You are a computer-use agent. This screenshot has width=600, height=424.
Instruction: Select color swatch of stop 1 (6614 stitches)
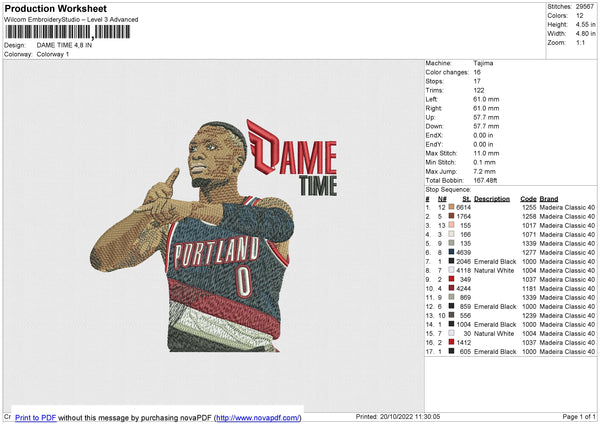click(451, 207)
